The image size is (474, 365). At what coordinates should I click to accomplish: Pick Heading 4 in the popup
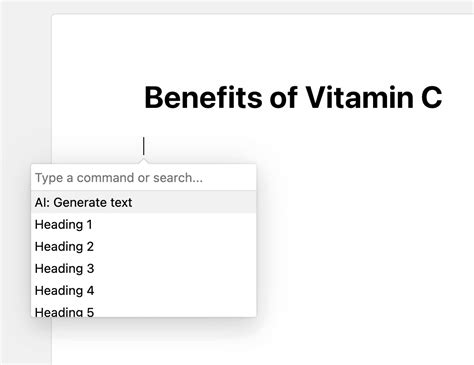144,290
